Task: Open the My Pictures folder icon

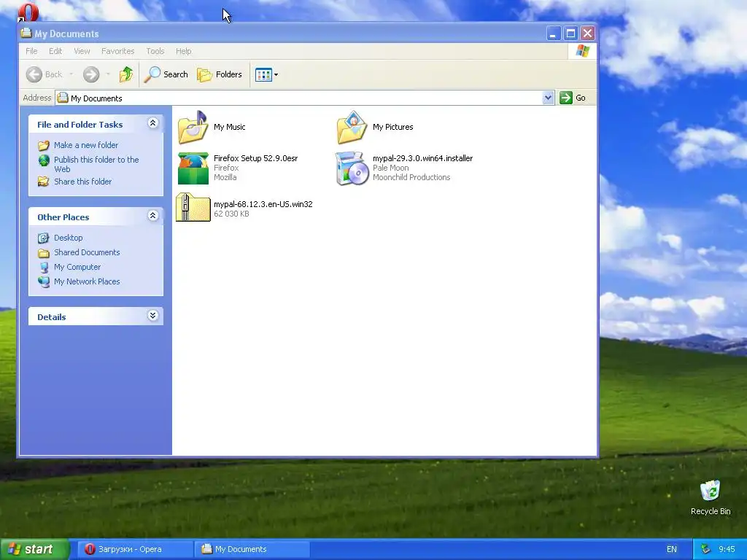Action: pyautogui.click(x=352, y=127)
